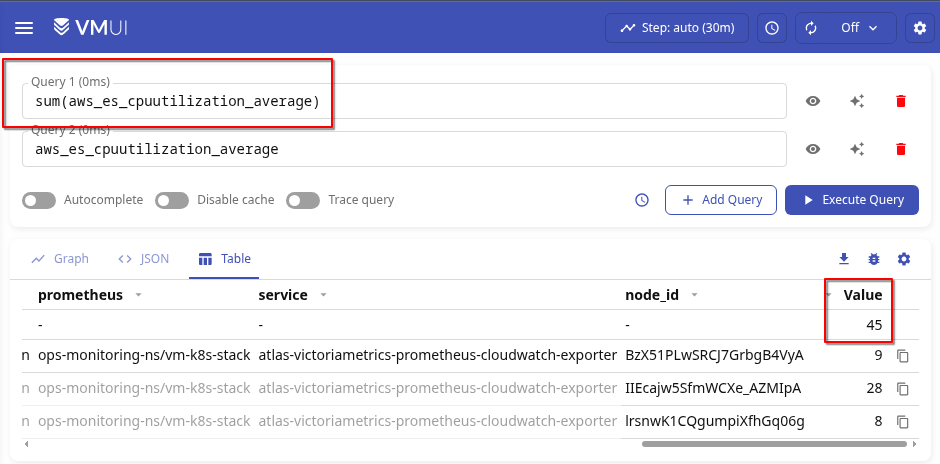
Task: Open the sort arrow next to the service column
Action: (x=323, y=295)
